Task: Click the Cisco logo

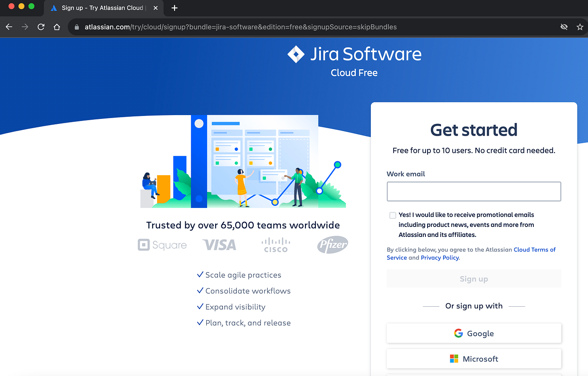Action: click(276, 245)
